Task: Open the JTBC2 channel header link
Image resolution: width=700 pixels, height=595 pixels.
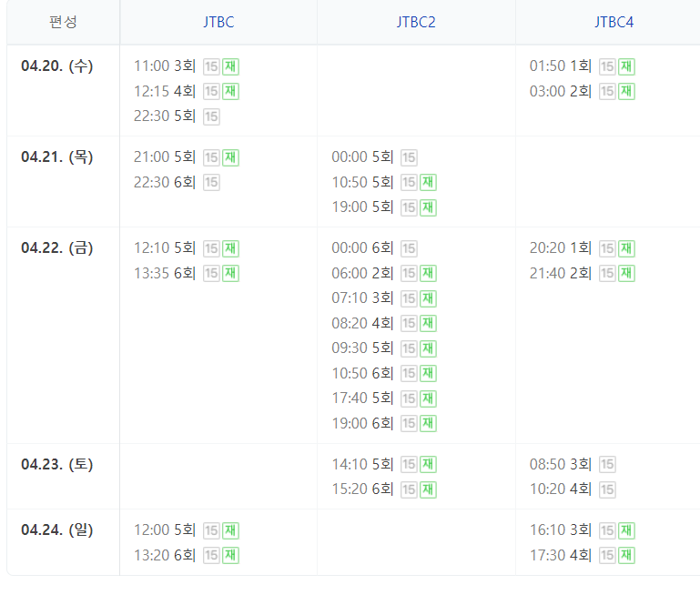Action: (x=416, y=22)
